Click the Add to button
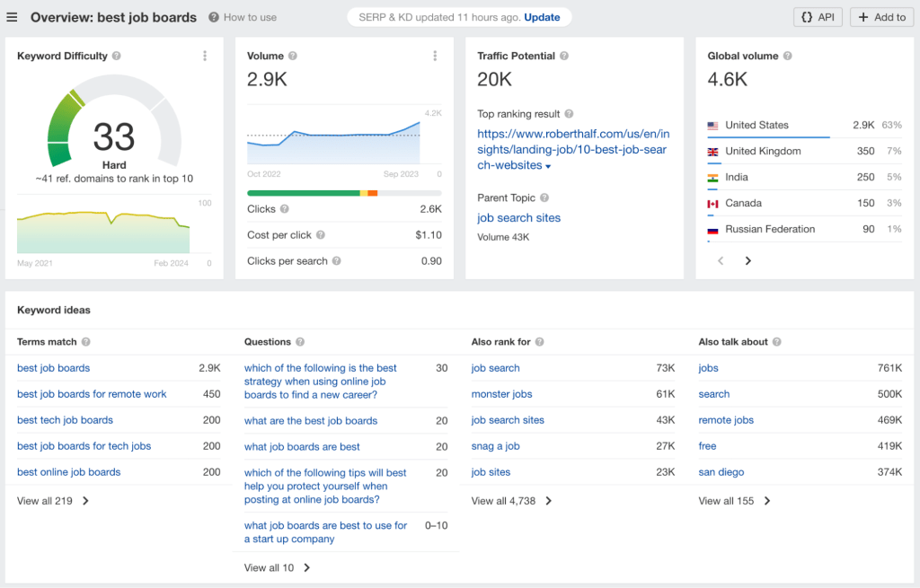This screenshot has width=920, height=588. [881, 16]
